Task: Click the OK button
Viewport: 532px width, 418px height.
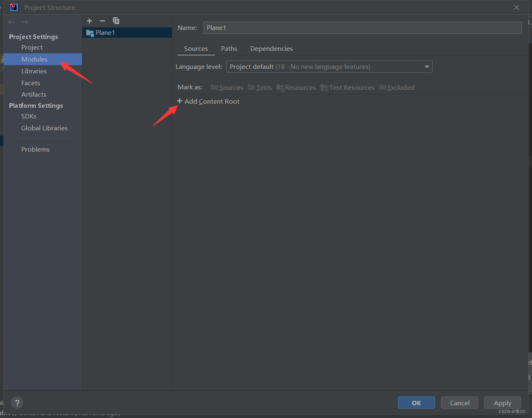Action: [416, 403]
